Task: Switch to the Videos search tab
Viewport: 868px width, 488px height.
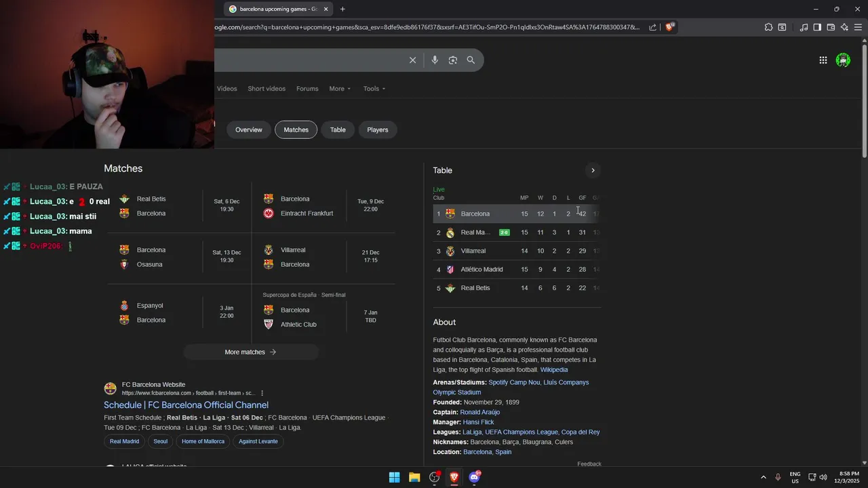Action: tap(226, 89)
